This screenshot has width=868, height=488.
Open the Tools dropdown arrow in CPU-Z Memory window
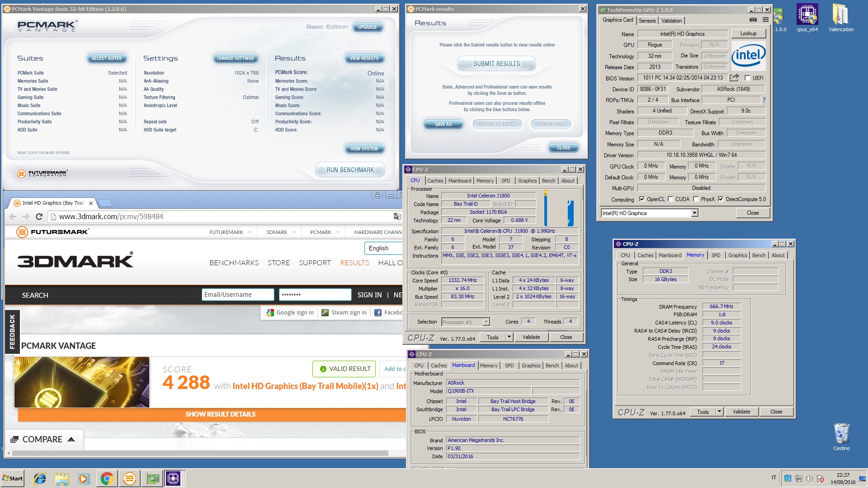point(719,412)
